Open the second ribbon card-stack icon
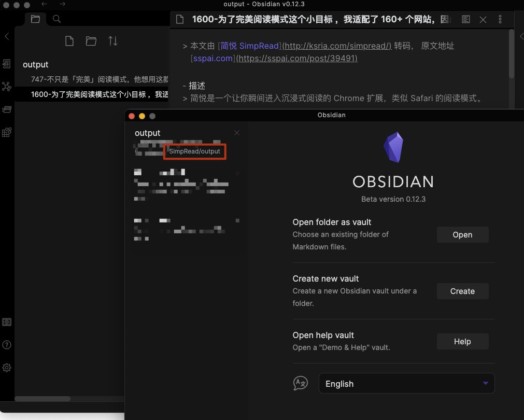The width and height of the screenshot is (524, 420). click(7, 110)
